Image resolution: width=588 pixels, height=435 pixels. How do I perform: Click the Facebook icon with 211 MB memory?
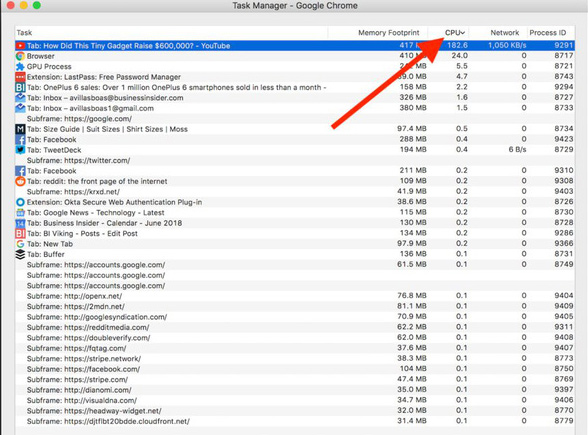[x=20, y=171]
